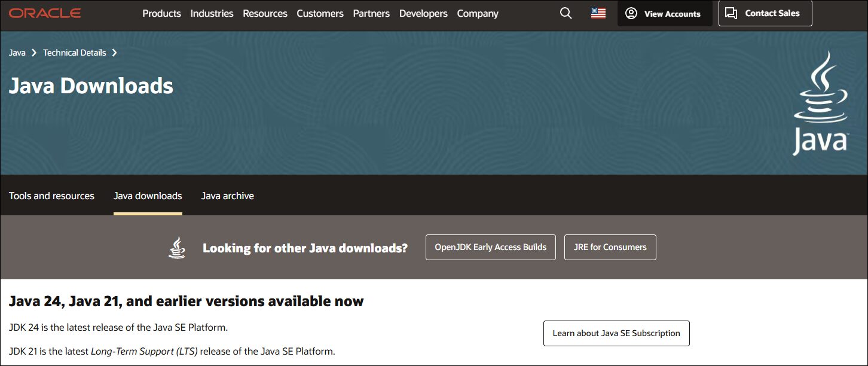
Task: Open the Partners menu
Action: tap(371, 13)
